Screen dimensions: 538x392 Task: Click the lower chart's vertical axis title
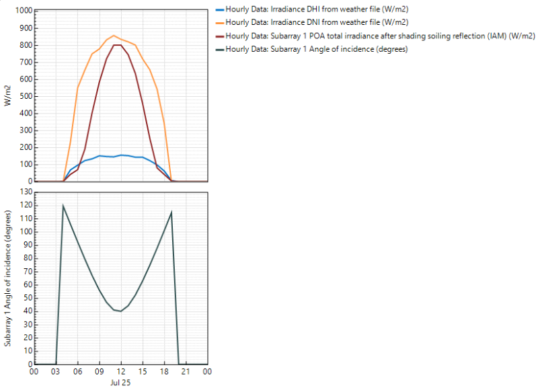[x=7, y=277]
